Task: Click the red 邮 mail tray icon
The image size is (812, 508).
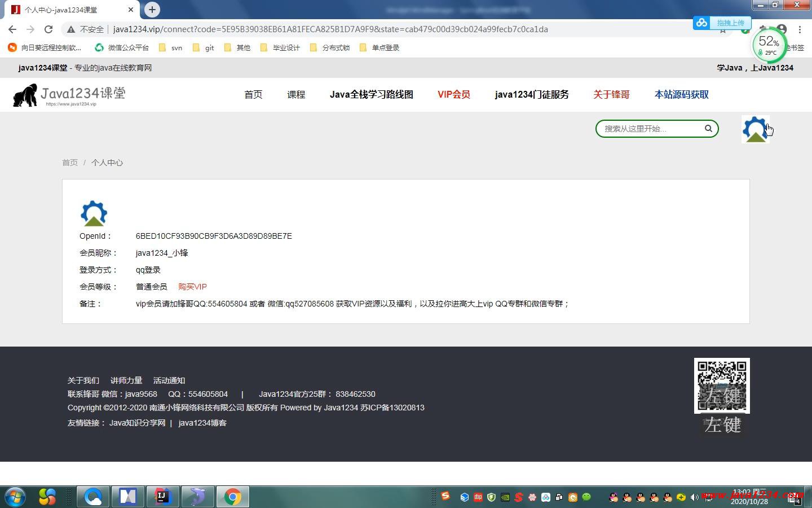Action: tap(478, 497)
